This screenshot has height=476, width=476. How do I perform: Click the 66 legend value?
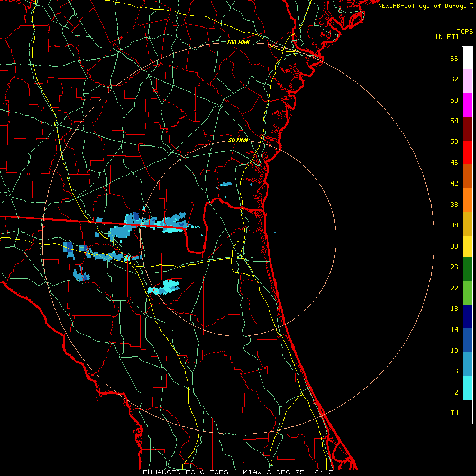tap(454, 58)
